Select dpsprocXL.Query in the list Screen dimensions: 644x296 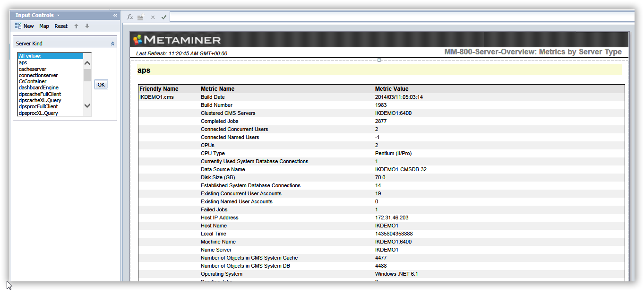point(50,113)
